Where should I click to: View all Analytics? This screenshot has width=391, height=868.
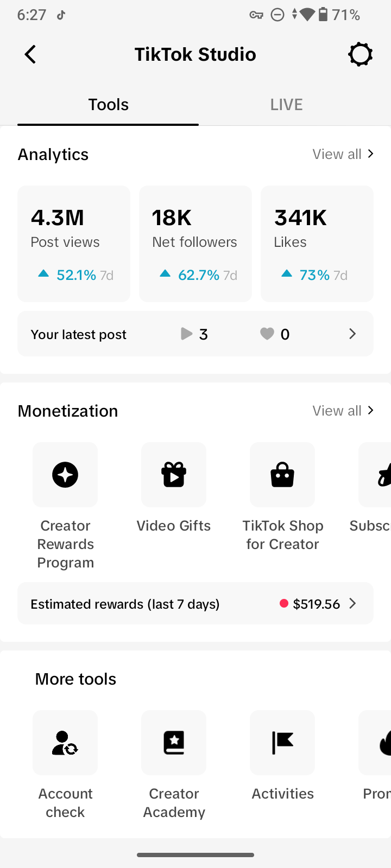(x=343, y=154)
